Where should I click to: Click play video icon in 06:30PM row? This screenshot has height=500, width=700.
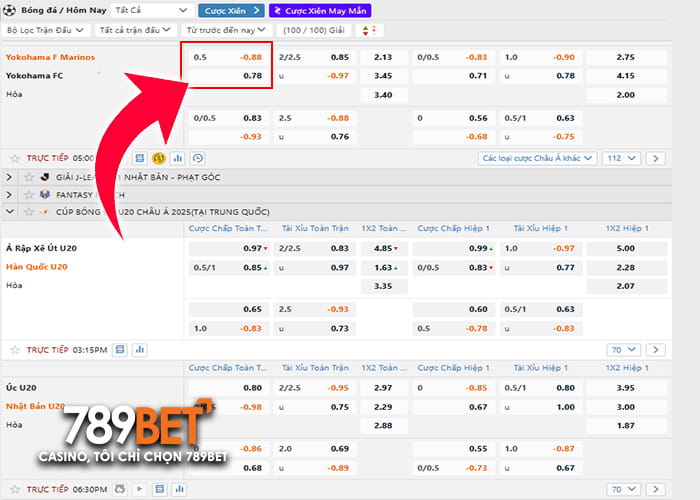(x=139, y=489)
